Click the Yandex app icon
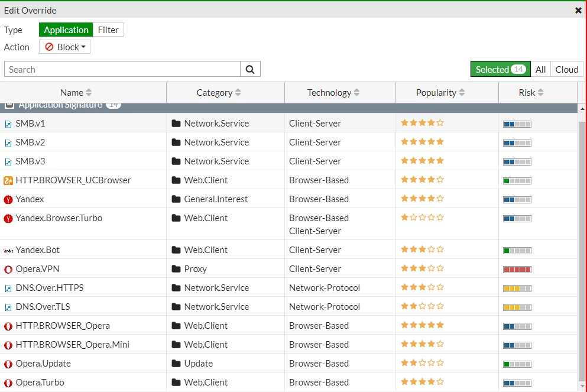This screenshot has height=392, width=587. pos(8,200)
